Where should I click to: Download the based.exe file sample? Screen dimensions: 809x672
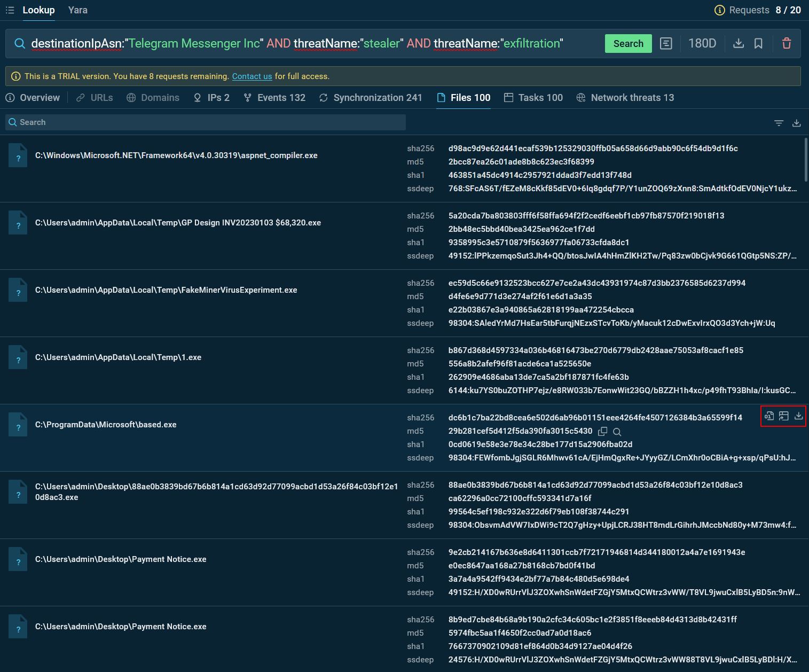point(798,416)
